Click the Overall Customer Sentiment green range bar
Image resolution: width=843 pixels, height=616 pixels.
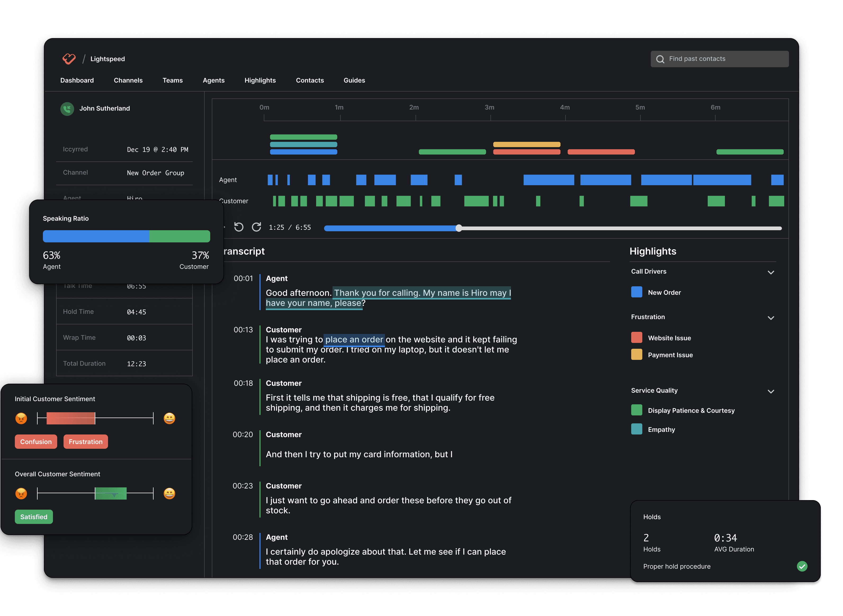coord(111,493)
